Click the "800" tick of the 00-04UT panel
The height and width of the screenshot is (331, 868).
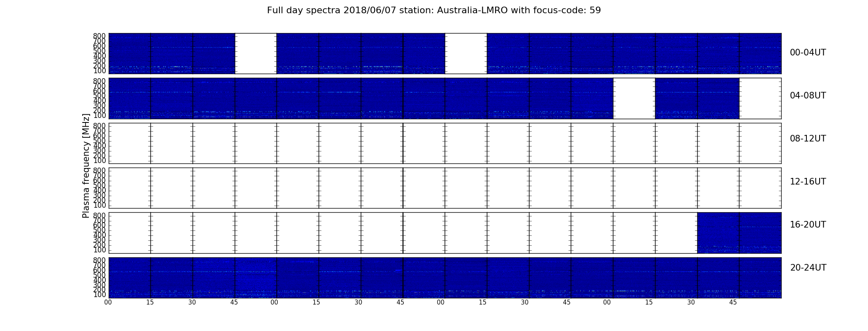99,36
